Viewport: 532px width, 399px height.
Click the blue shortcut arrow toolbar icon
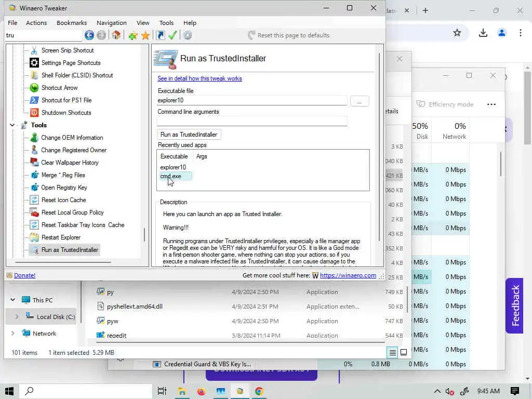tap(160, 35)
